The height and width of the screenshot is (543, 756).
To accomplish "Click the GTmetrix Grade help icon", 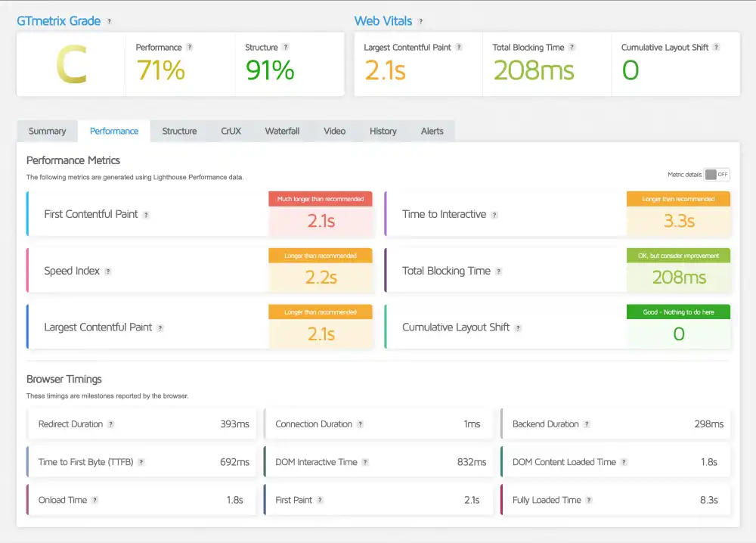I will (x=108, y=21).
